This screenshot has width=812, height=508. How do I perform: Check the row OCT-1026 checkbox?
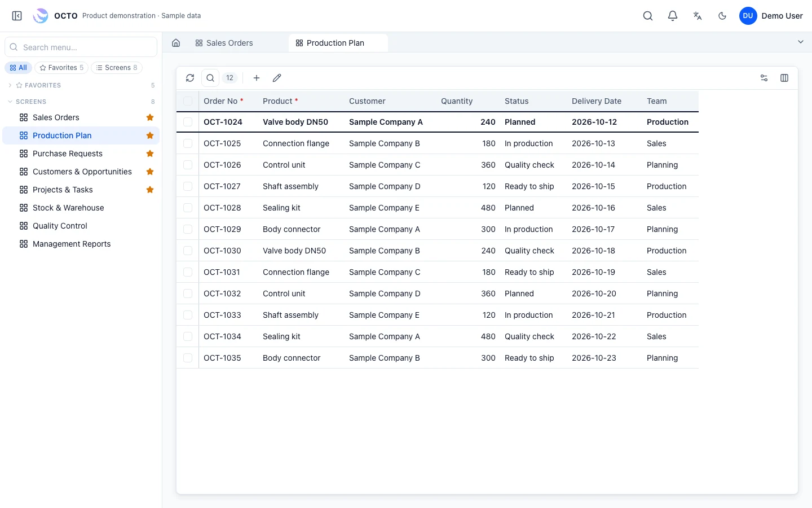click(x=188, y=165)
